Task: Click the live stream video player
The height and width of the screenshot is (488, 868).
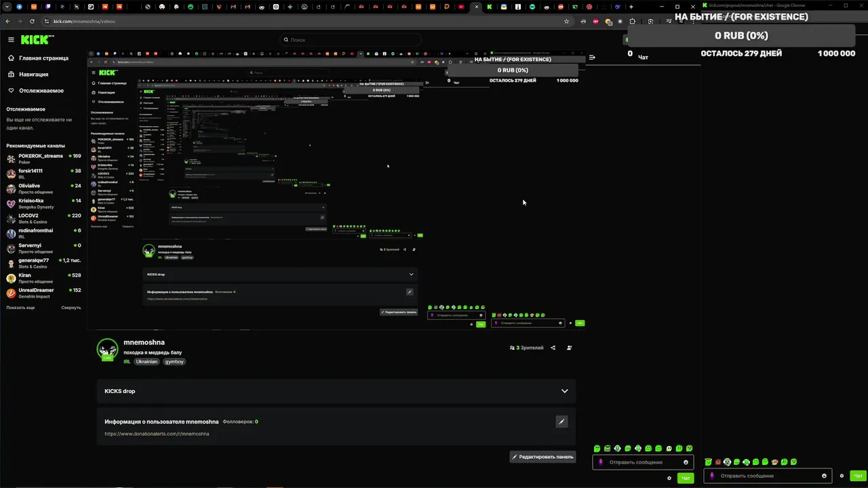Action: 336,190
